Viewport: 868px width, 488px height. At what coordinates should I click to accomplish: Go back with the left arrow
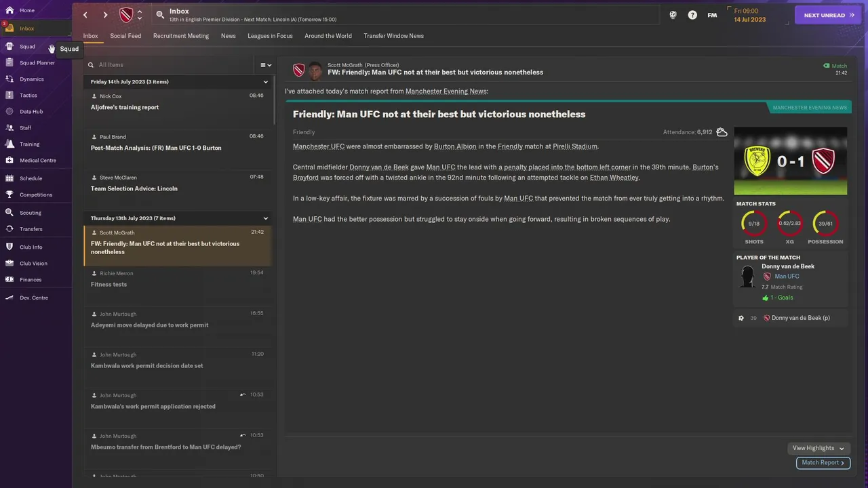pyautogui.click(x=85, y=15)
